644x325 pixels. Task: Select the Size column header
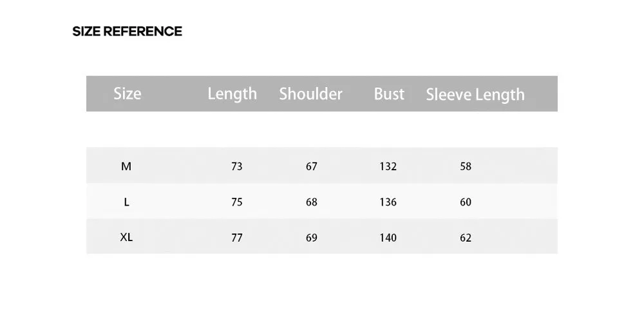128,94
